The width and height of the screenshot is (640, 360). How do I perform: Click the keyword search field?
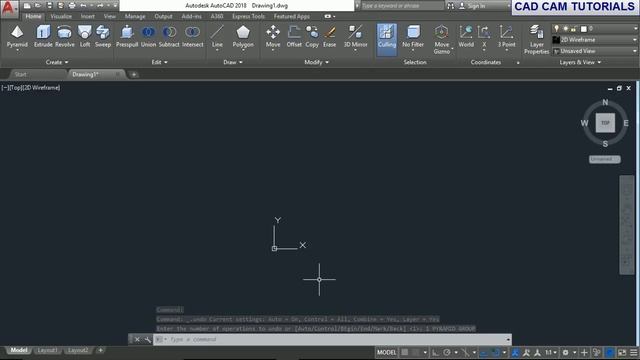(402, 6)
